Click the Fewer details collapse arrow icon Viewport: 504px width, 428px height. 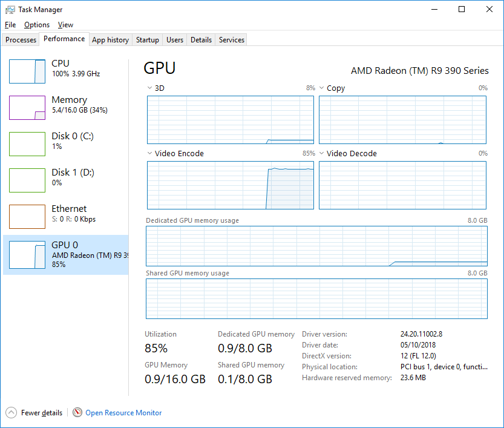[x=11, y=412]
